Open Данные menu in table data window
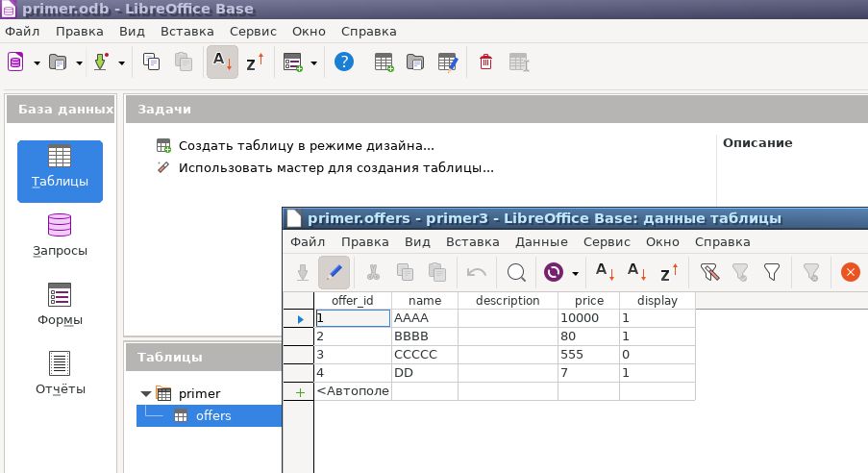 point(541,242)
